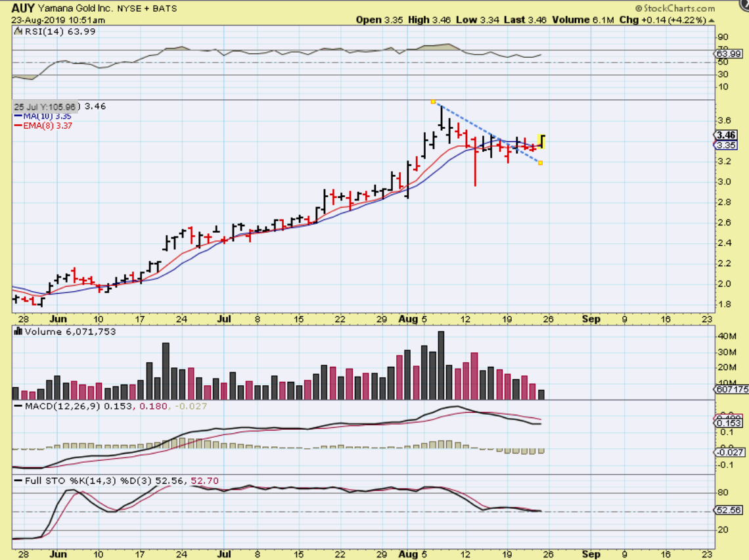
Task: Click the MA(10) 3.35 legend entry
Action: [x=43, y=116]
